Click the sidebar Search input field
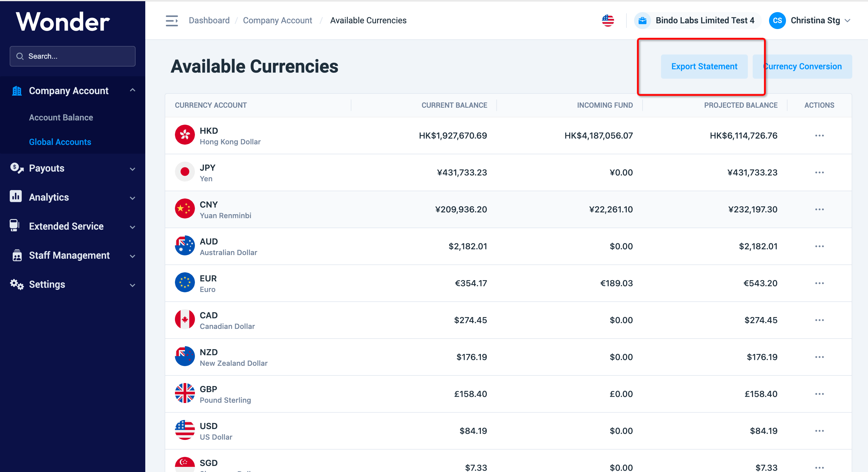The height and width of the screenshot is (472, 868). 72,56
